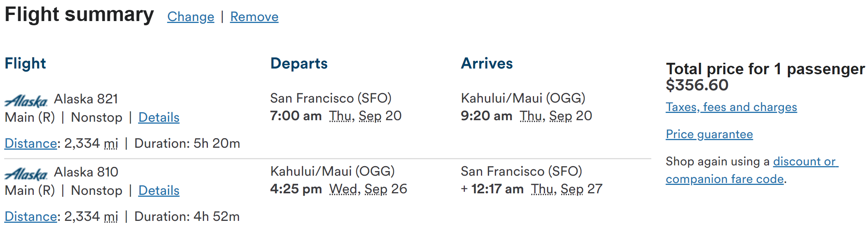The image size is (868, 227).
Task: Open Details for Alaska 810
Action: click(159, 191)
